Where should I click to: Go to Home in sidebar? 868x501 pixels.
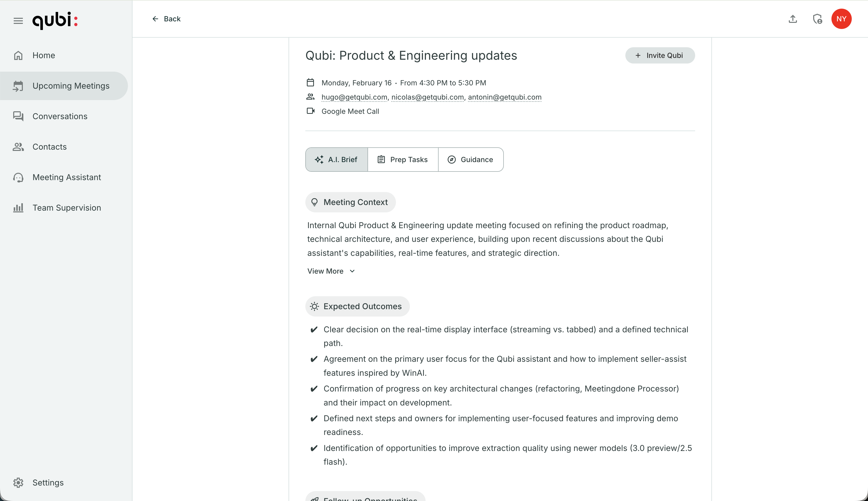coord(44,55)
